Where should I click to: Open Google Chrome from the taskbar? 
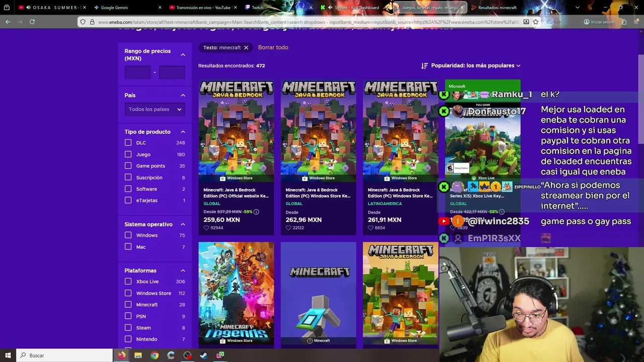[x=154, y=355]
